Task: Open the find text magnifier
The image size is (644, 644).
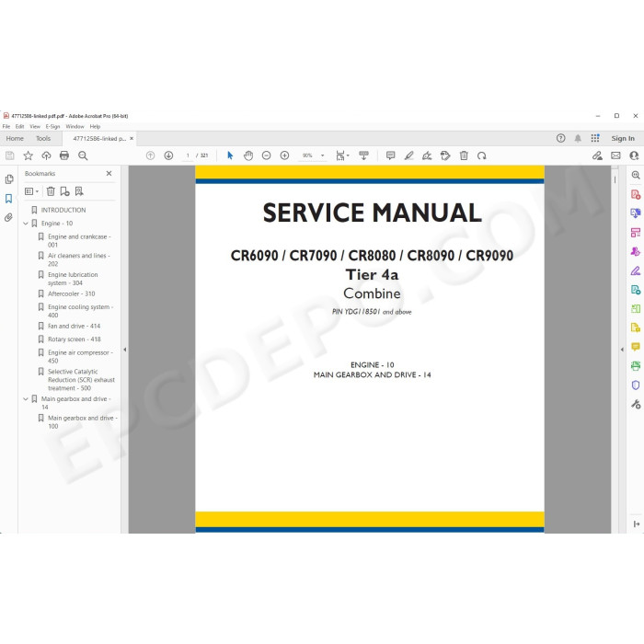Action: tap(83, 155)
